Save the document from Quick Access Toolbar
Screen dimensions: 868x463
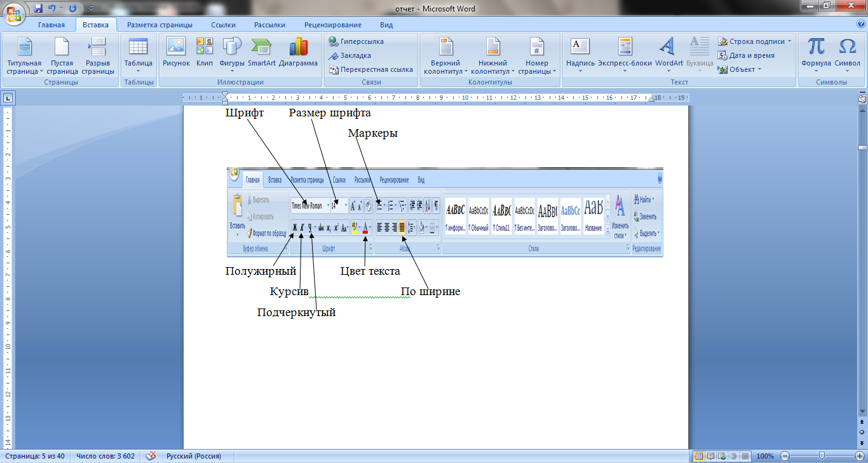tap(38, 9)
